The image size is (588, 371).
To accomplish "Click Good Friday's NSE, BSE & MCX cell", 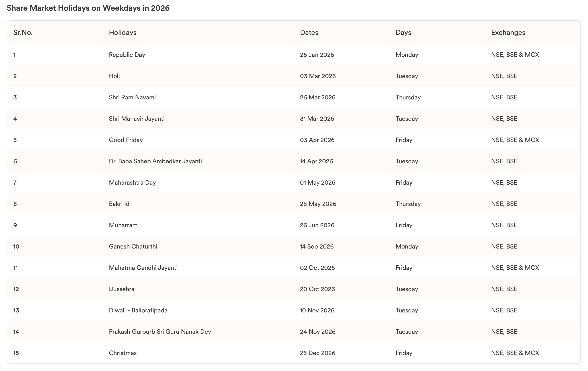I will [515, 140].
